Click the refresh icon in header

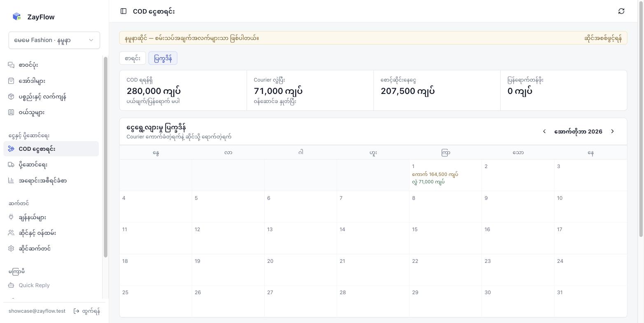point(621,11)
